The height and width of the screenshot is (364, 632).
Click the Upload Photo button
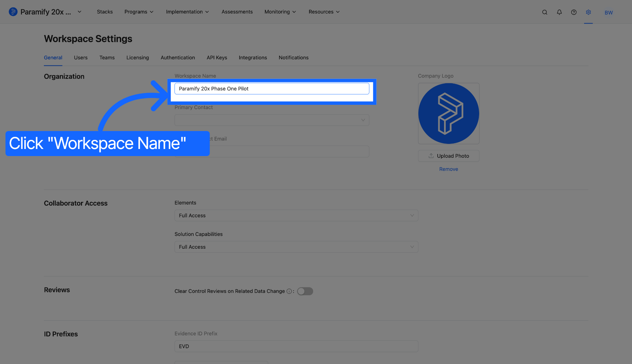pyautogui.click(x=448, y=156)
